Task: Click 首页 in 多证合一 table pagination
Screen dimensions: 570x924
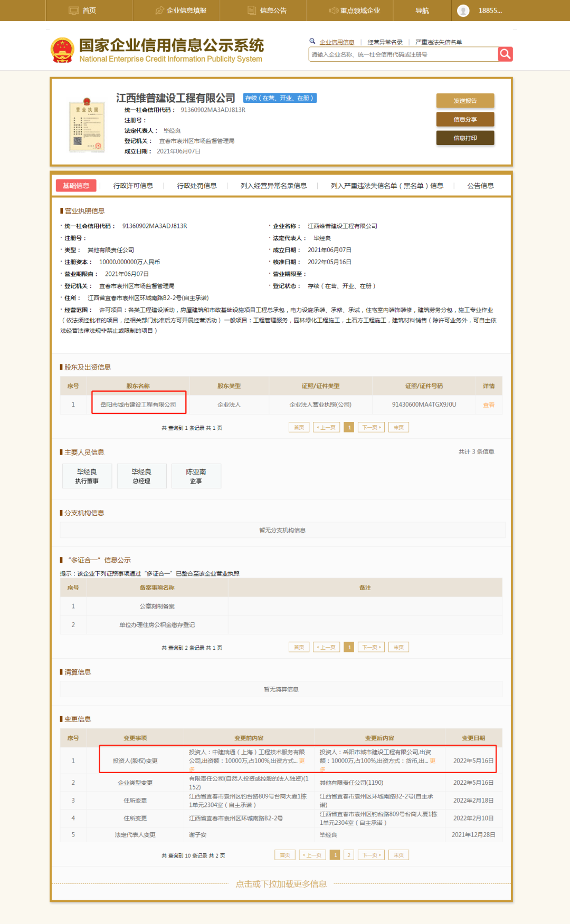Action: [299, 647]
